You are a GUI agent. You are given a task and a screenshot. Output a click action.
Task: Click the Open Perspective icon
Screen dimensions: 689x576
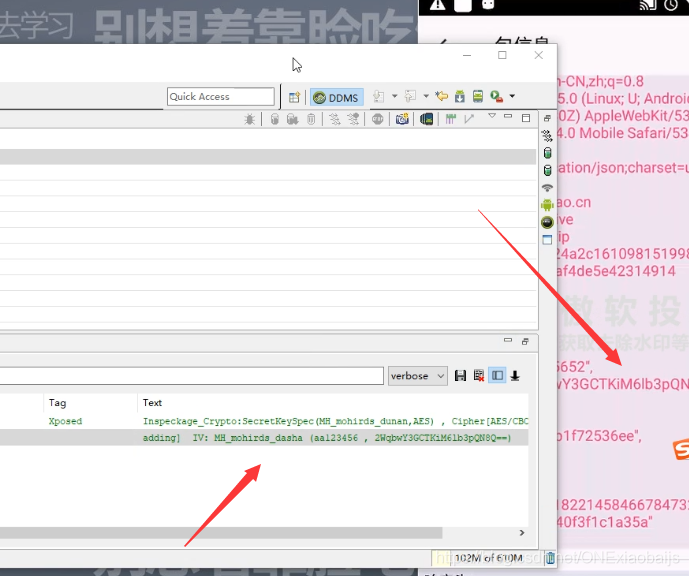click(x=294, y=97)
